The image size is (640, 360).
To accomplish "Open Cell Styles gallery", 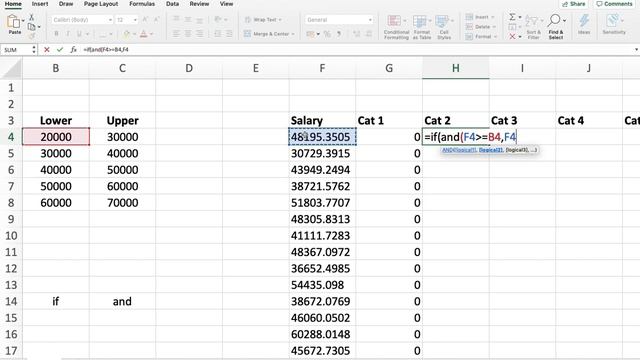I will [x=444, y=27].
